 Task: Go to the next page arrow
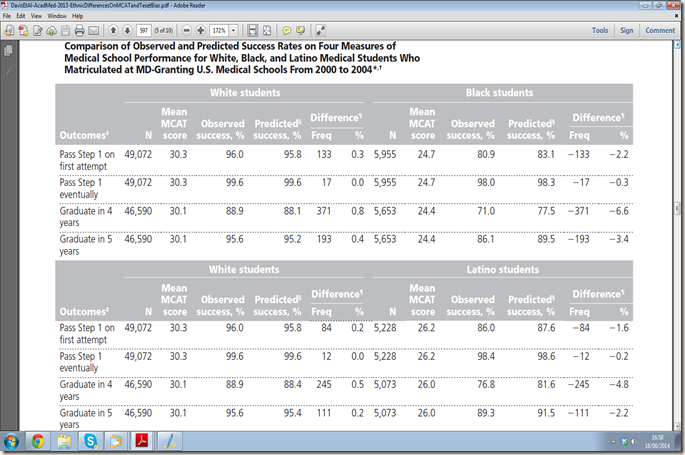pos(129,31)
